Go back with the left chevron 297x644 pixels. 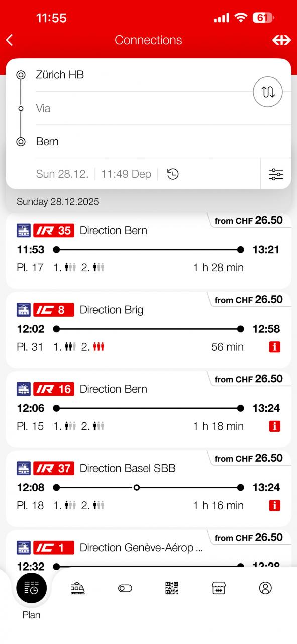tap(9, 40)
